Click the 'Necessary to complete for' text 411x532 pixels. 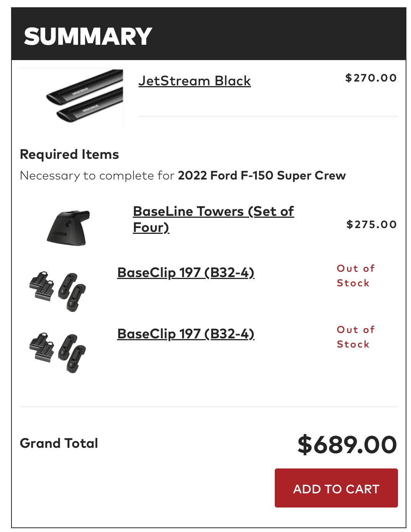[97, 176]
